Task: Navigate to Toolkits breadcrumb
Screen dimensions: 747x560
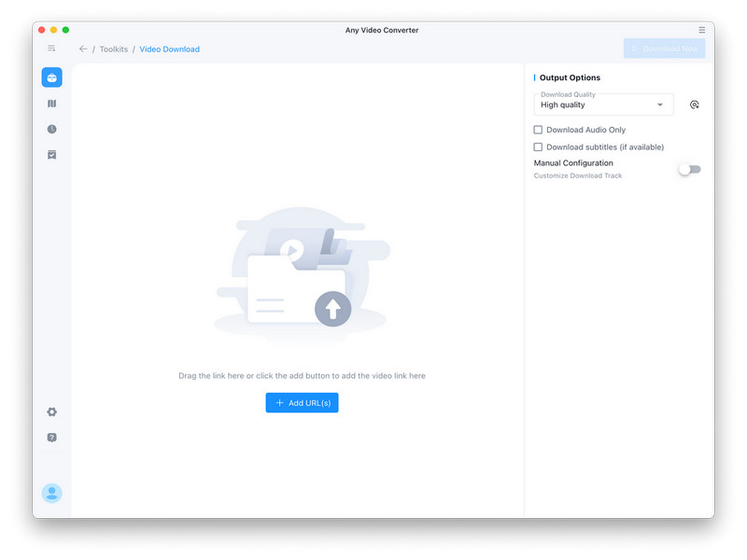Action: [x=114, y=49]
